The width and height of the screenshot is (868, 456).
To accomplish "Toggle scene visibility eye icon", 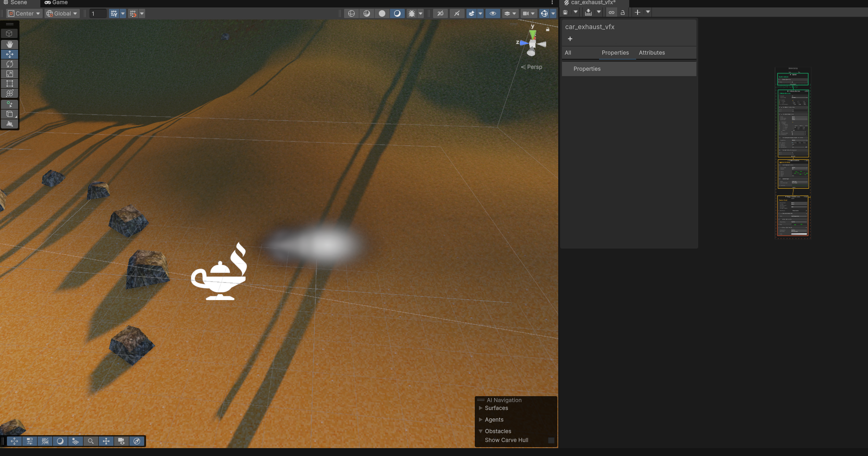I will [493, 13].
